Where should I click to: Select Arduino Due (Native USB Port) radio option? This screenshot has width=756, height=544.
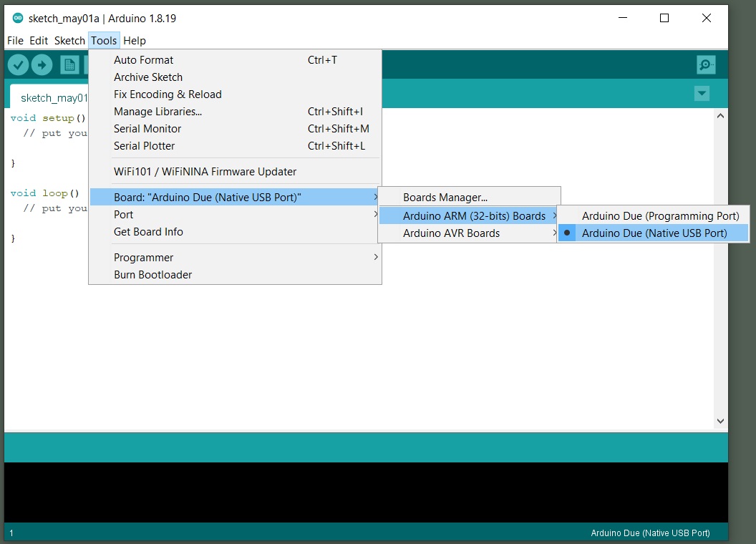(654, 233)
